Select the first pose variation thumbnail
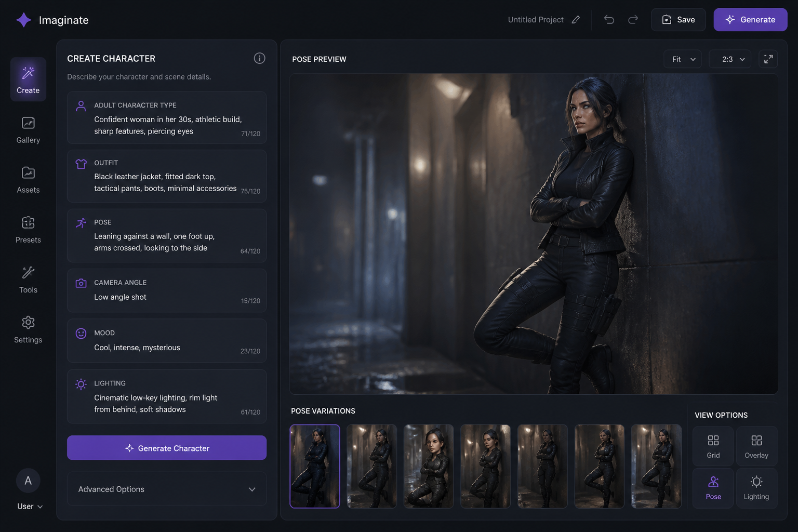The width and height of the screenshot is (798, 532). (x=315, y=466)
